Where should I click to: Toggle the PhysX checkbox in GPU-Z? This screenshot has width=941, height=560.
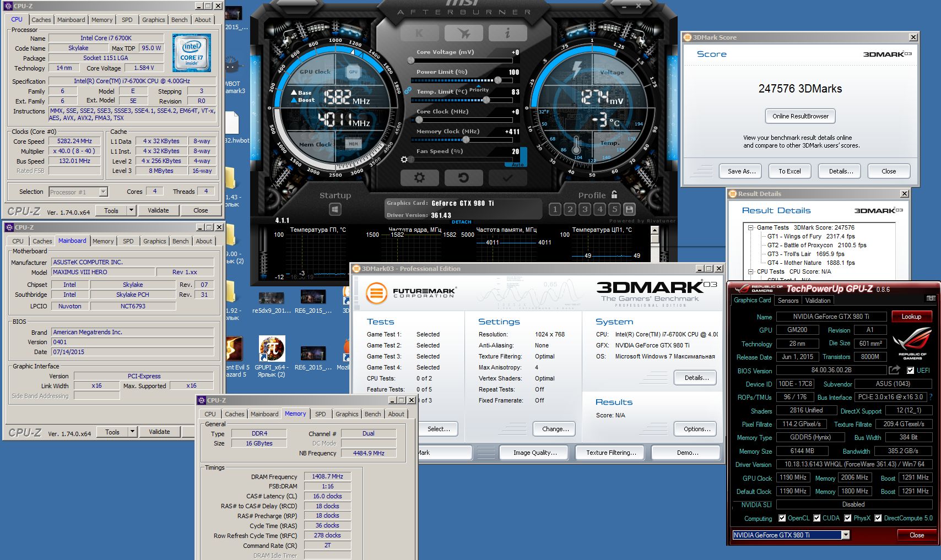click(x=848, y=518)
